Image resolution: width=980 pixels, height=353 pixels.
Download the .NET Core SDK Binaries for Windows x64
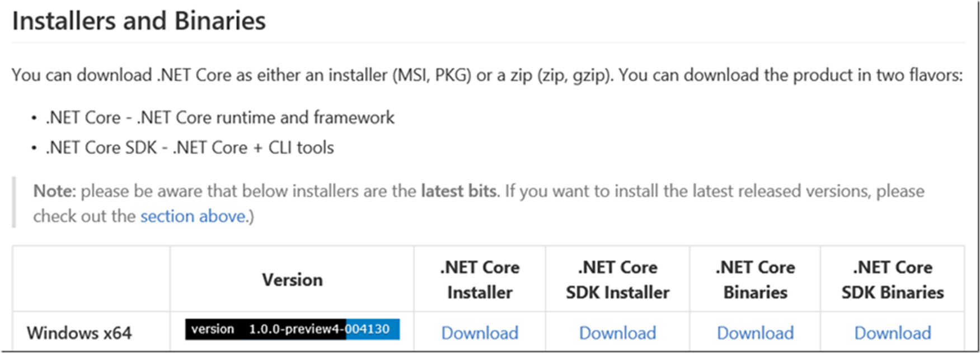pyautogui.click(x=893, y=333)
